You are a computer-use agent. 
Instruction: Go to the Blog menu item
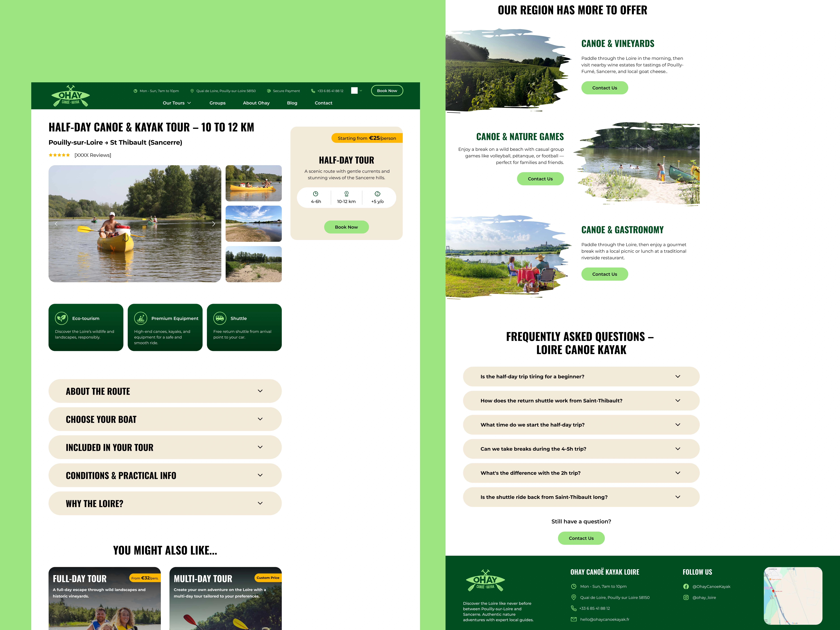point(292,103)
